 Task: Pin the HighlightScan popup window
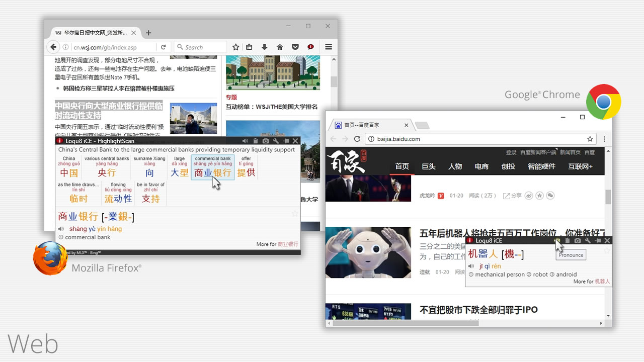tap(286, 141)
